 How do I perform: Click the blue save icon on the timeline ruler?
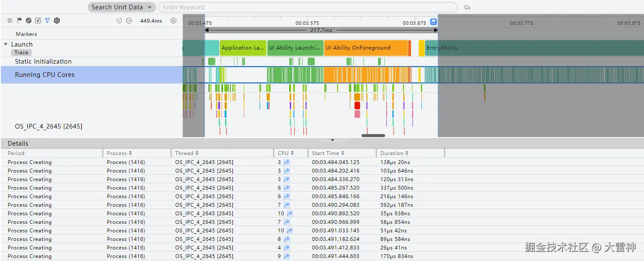click(x=433, y=22)
